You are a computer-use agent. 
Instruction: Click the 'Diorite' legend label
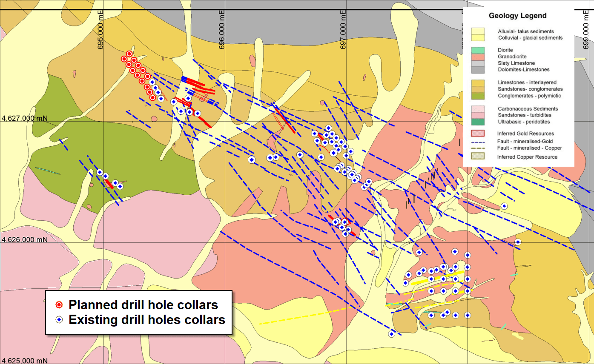[x=505, y=50]
